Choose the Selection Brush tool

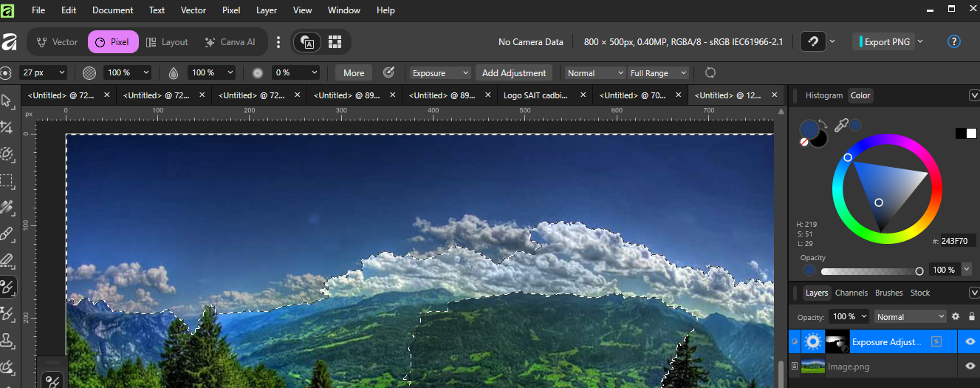tap(7, 154)
